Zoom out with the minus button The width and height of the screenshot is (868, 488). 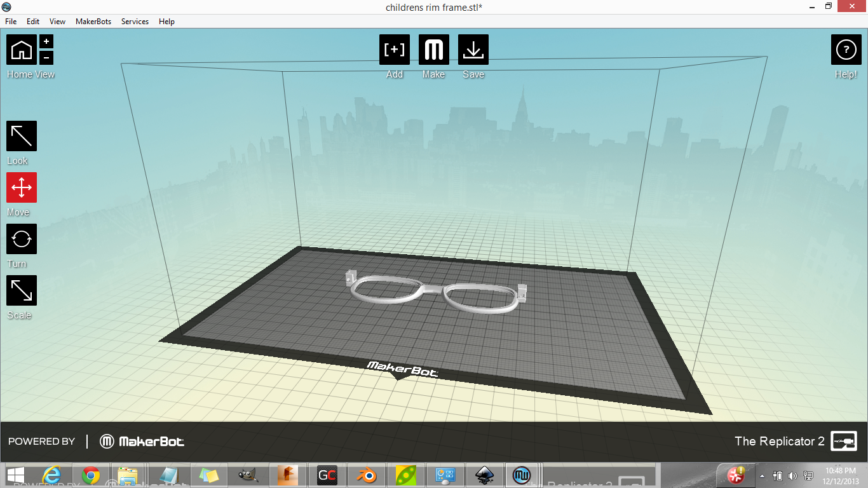point(46,58)
